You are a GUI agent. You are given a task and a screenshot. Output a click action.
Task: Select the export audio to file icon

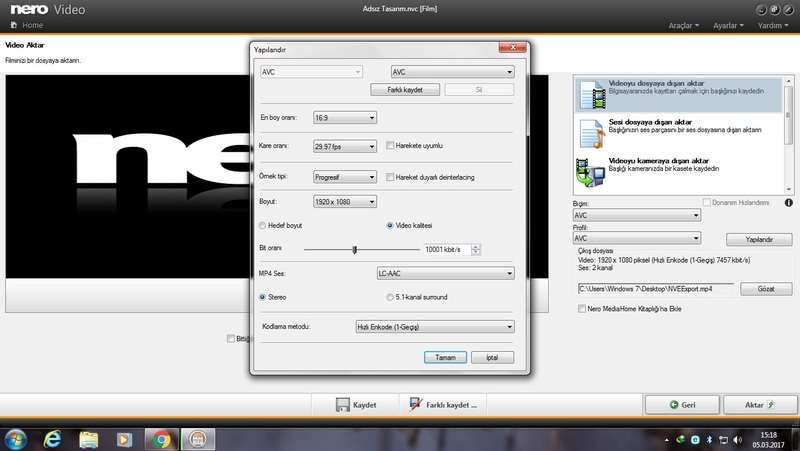(x=592, y=134)
